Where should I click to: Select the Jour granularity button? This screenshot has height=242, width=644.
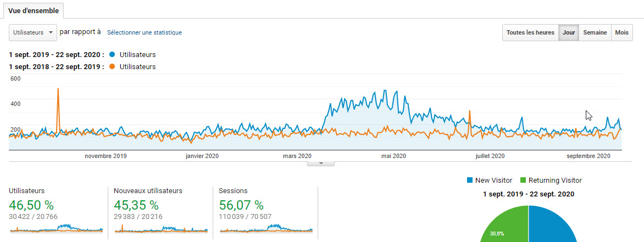pyautogui.click(x=569, y=33)
